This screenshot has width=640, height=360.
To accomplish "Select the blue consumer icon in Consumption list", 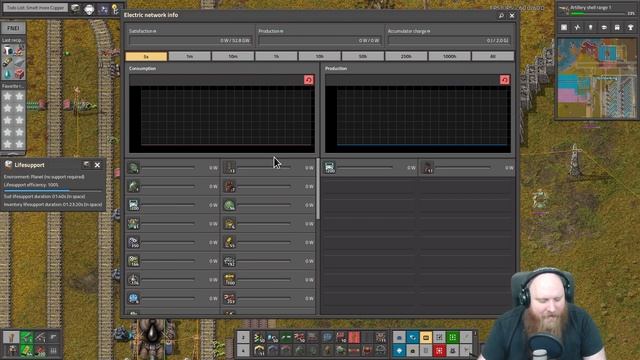I will pyautogui.click(x=133, y=298).
